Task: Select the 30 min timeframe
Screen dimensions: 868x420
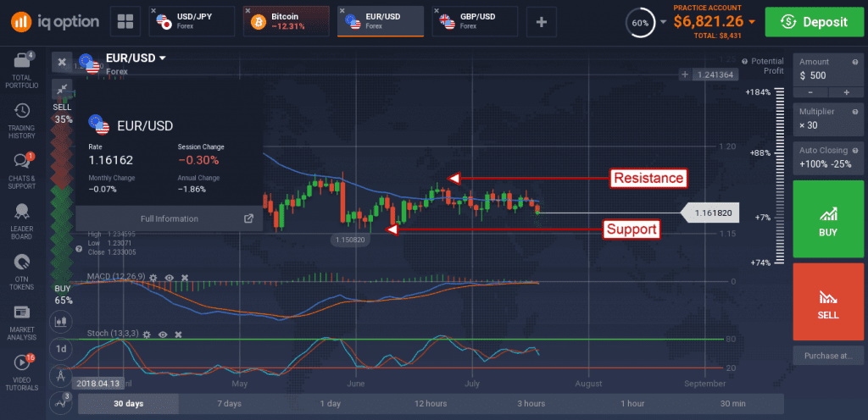Action: [x=733, y=403]
